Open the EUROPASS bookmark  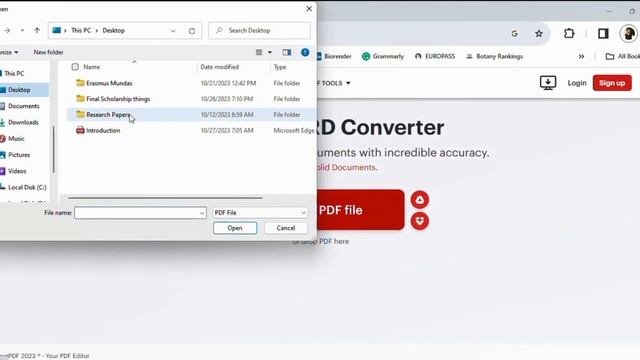(435, 56)
